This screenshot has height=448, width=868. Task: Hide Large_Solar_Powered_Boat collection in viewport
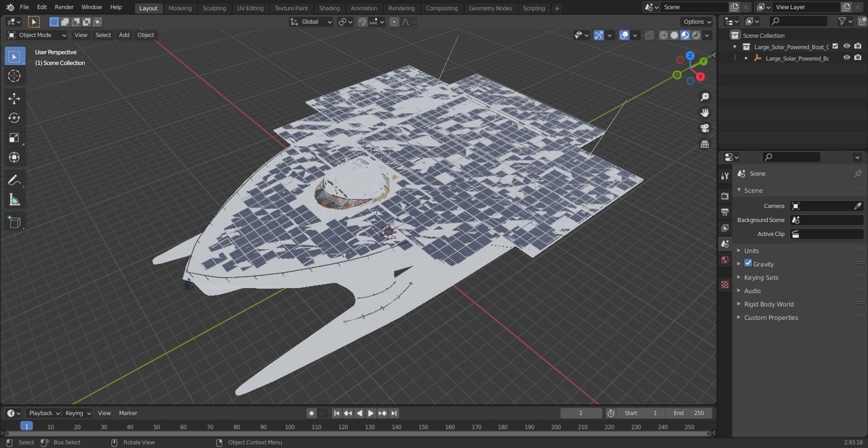tap(847, 46)
